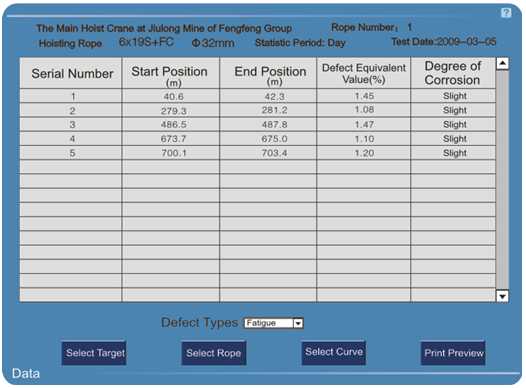Viewport: 526px width, 388px height.
Task: Select serial number 3 cell
Action: coord(71,125)
